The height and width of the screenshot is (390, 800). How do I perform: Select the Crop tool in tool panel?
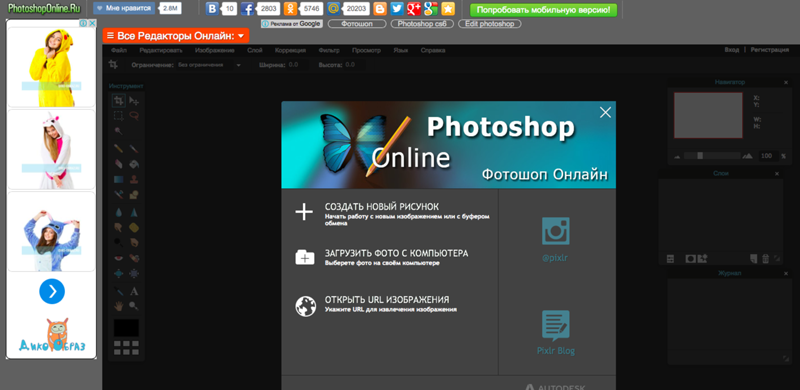click(x=118, y=101)
